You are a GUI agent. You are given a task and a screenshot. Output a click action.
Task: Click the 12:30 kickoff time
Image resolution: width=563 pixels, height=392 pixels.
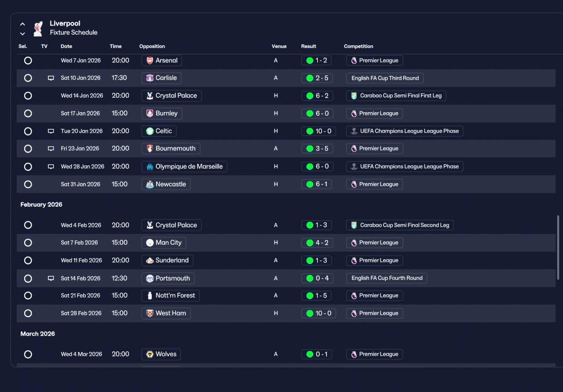coord(120,278)
